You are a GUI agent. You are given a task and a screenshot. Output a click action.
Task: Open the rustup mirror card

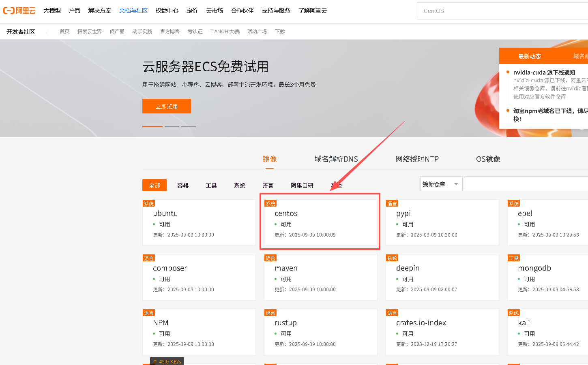(321, 332)
